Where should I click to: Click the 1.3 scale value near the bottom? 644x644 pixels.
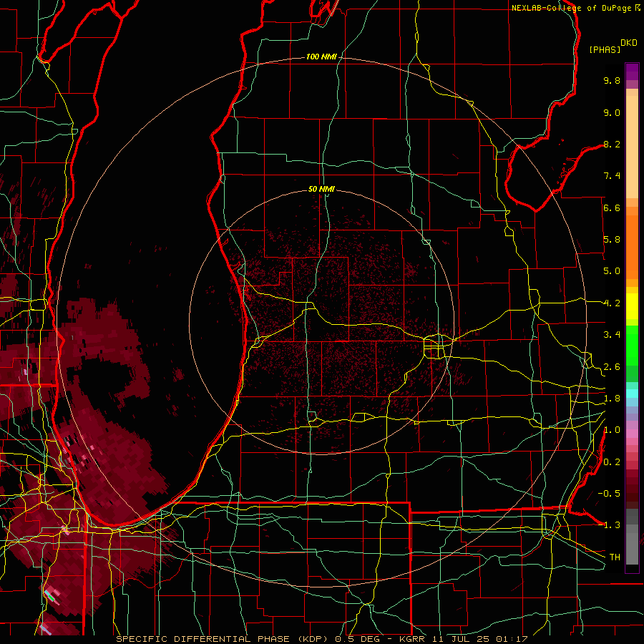(612, 525)
